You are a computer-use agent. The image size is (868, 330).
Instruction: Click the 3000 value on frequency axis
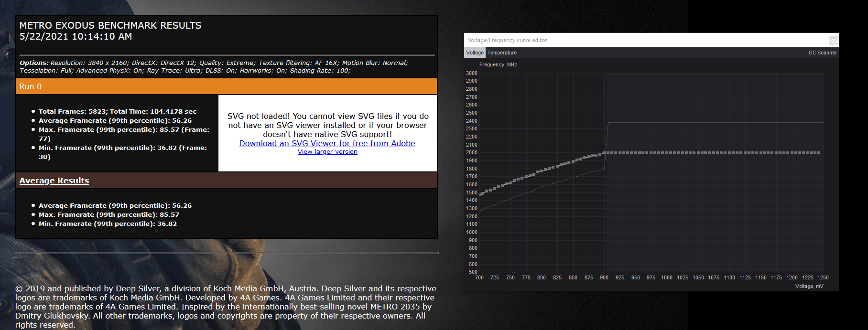(x=471, y=73)
